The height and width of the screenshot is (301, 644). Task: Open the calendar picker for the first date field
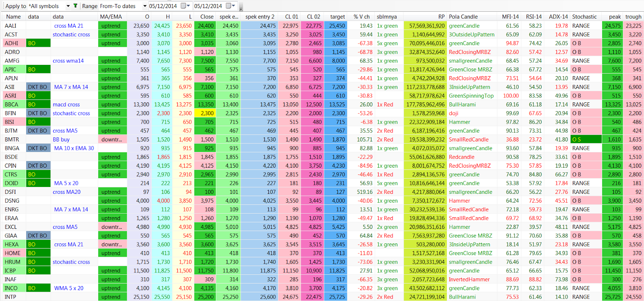coord(186,6)
